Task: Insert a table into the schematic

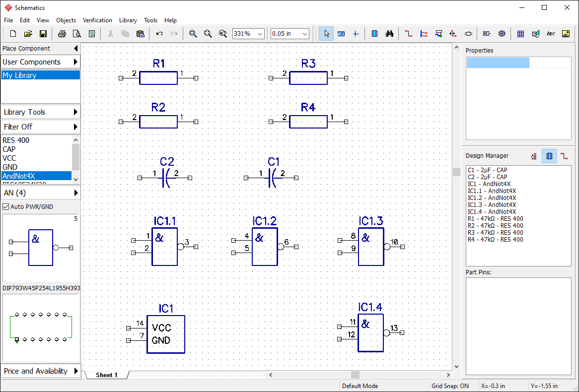Action: tap(521, 34)
